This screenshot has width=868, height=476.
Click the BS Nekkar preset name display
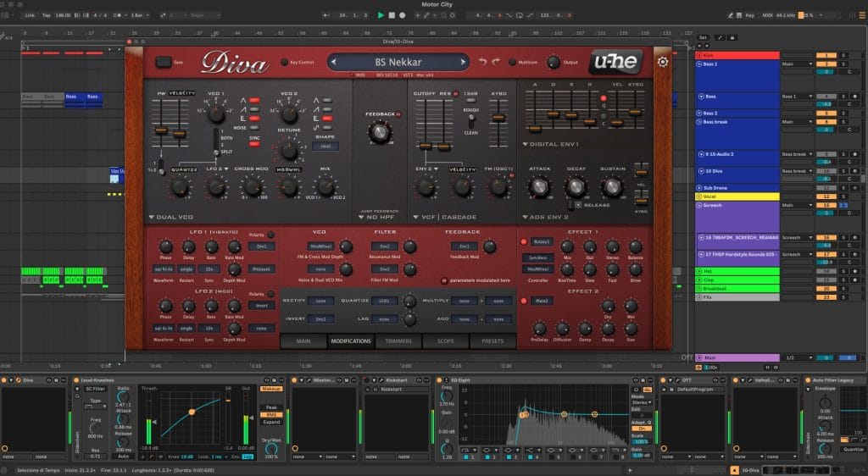pos(398,62)
